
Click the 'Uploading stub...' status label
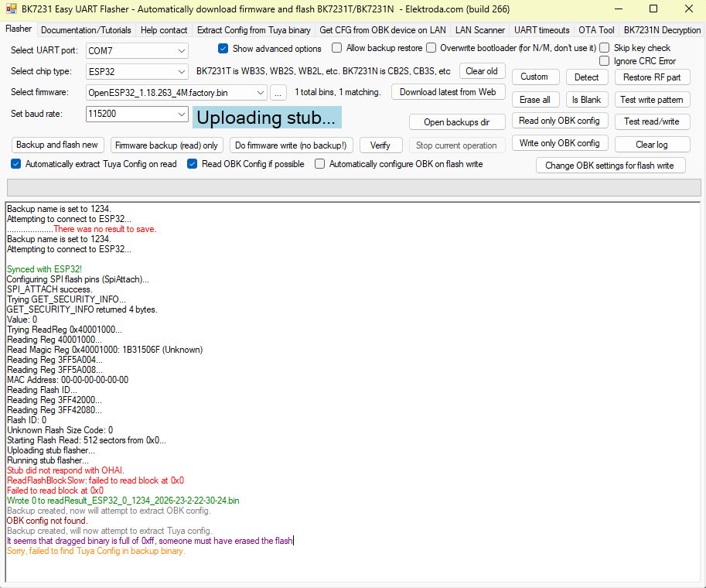267,118
